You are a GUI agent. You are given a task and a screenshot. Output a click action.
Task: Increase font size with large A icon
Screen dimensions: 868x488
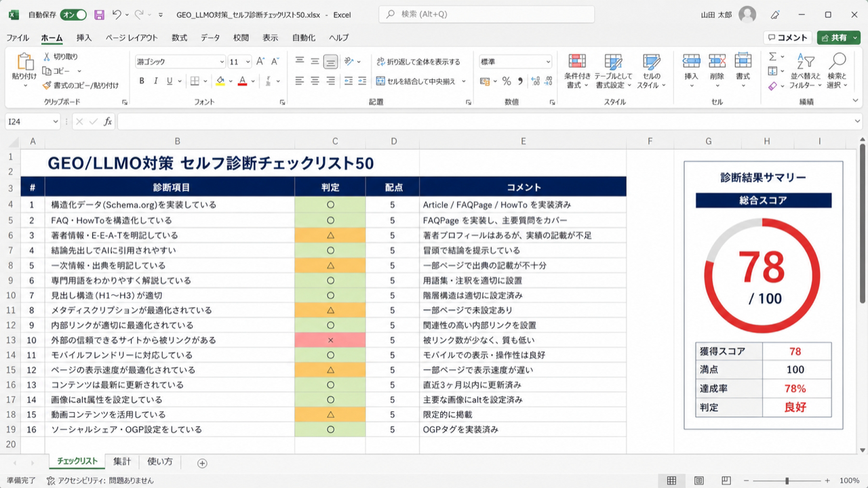point(260,61)
